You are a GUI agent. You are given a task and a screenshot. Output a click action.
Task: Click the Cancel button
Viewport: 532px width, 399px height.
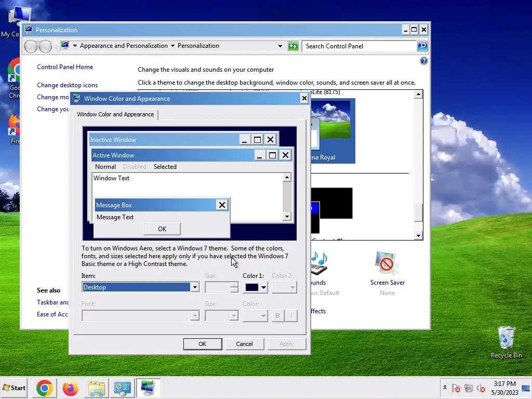pos(244,344)
